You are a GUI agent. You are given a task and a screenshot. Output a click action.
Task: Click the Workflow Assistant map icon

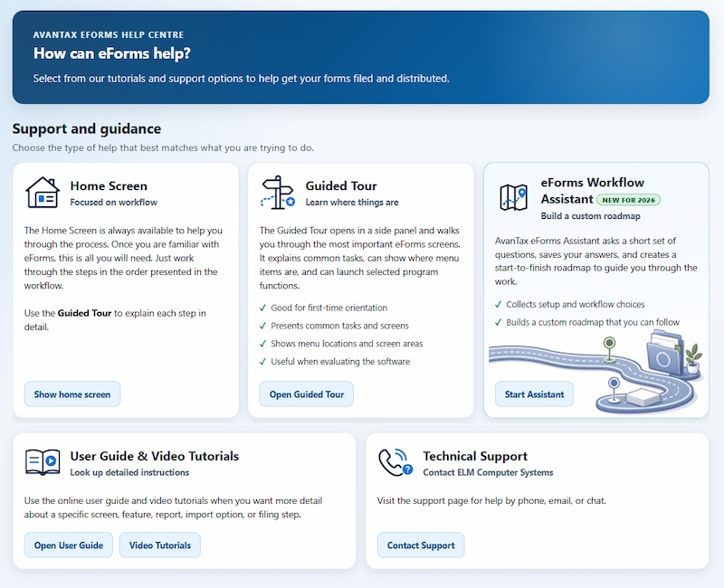click(x=513, y=197)
